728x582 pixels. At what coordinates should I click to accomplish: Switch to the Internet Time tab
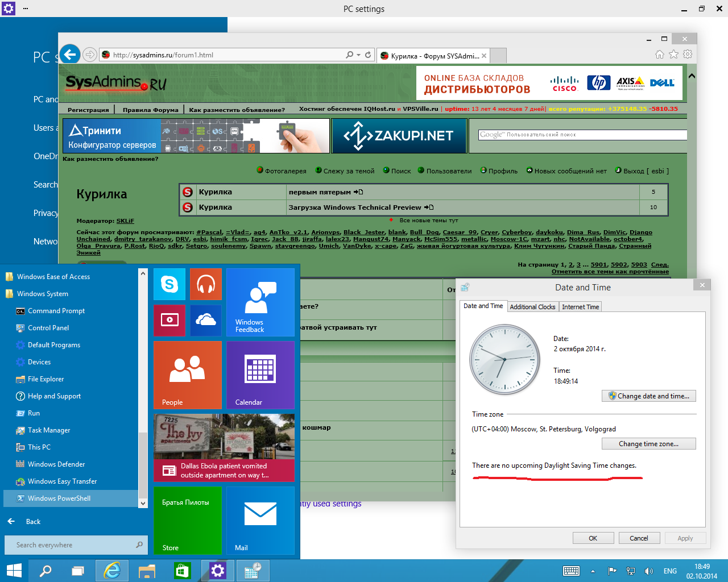coord(580,307)
